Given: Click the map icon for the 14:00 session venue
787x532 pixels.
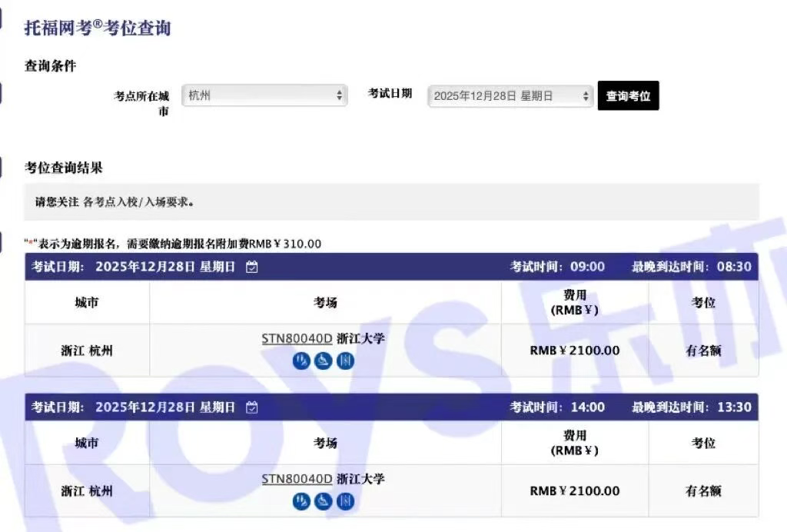Looking at the screenshot, I should pyautogui.click(x=345, y=501).
